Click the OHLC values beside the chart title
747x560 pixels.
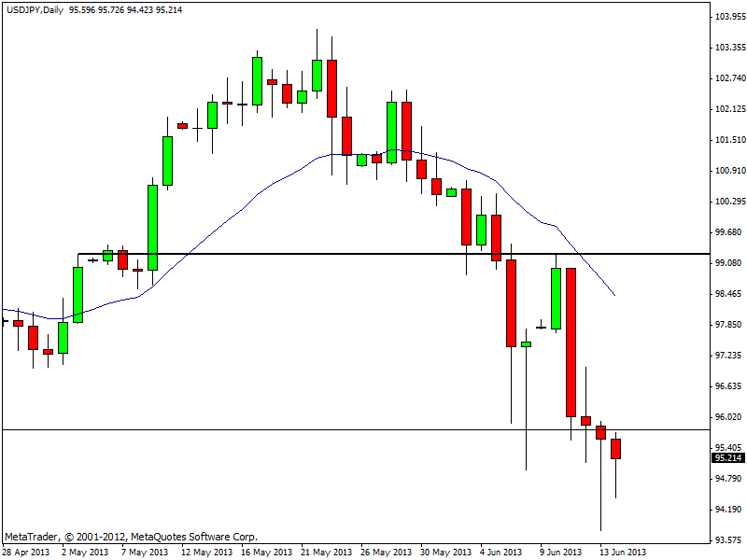tap(125, 8)
